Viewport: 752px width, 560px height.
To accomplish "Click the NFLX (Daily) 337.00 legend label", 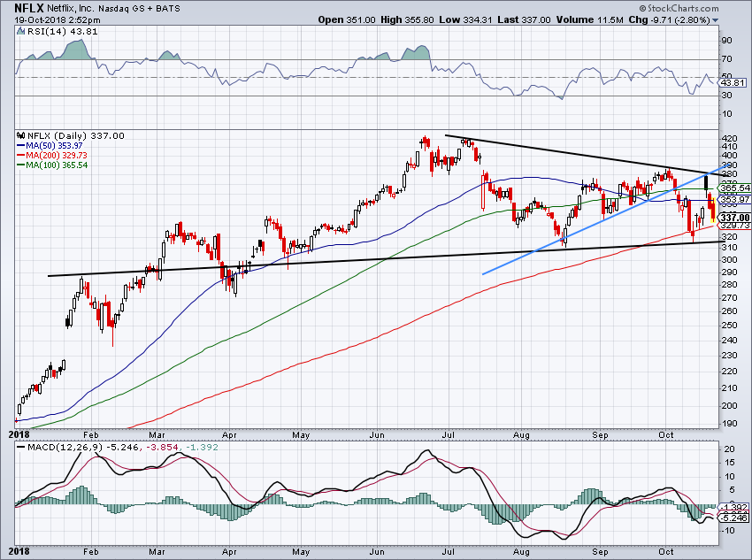I will 76,135.
